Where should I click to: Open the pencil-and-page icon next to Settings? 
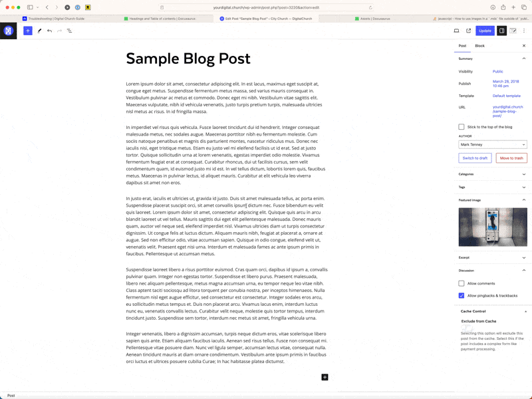(513, 31)
